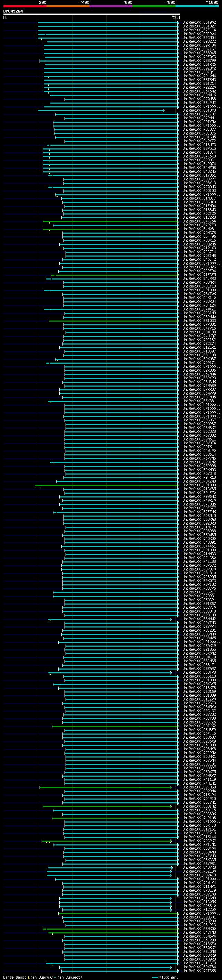Select label UniRef100_Q40JF2
This screenshot has height=980, width=222.
click(x=199, y=259)
